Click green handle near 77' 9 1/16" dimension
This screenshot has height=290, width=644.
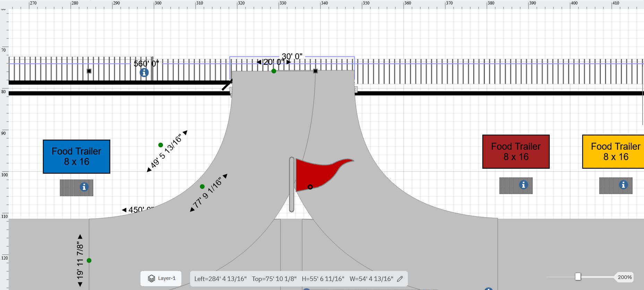click(x=202, y=186)
